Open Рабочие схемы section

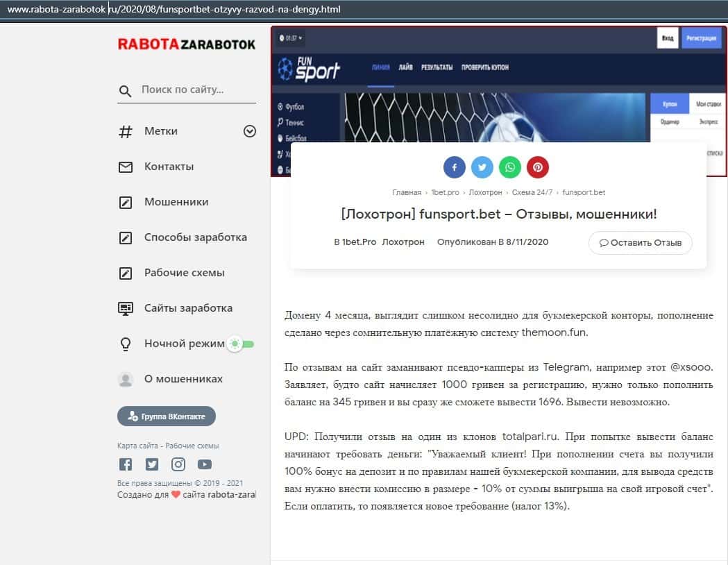(185, 273)
